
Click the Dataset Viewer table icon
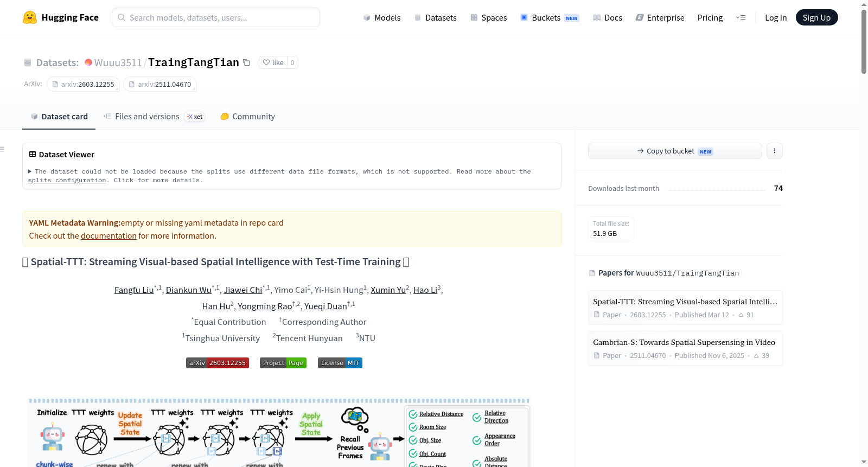(33, 155)
